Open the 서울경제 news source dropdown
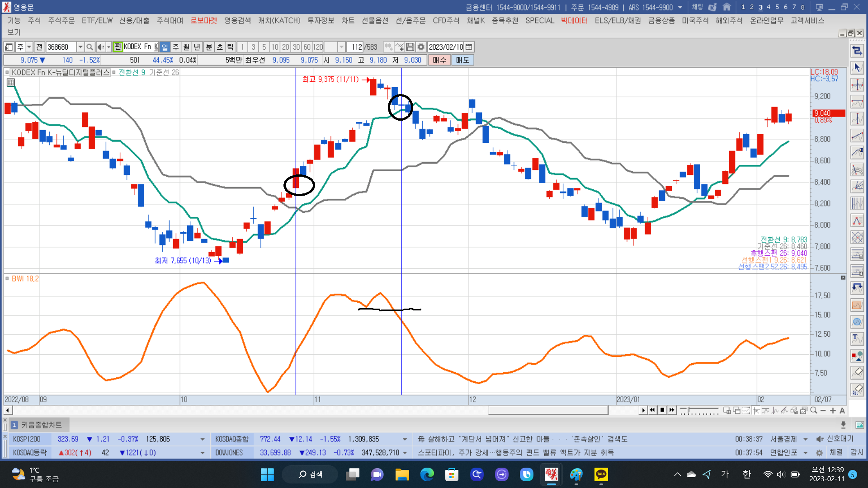868x488 pixels. (806, 439)
